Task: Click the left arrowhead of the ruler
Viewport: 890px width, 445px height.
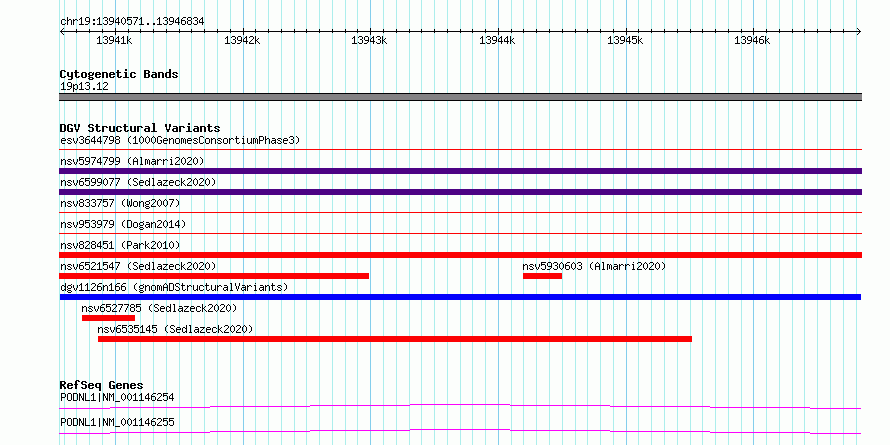Action: tap(62, 31)
